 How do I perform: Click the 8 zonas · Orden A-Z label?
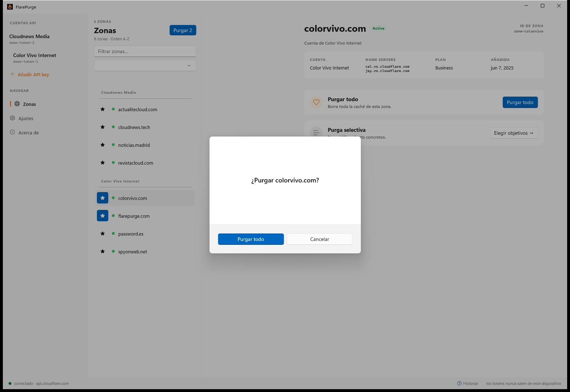click(112, 39)
